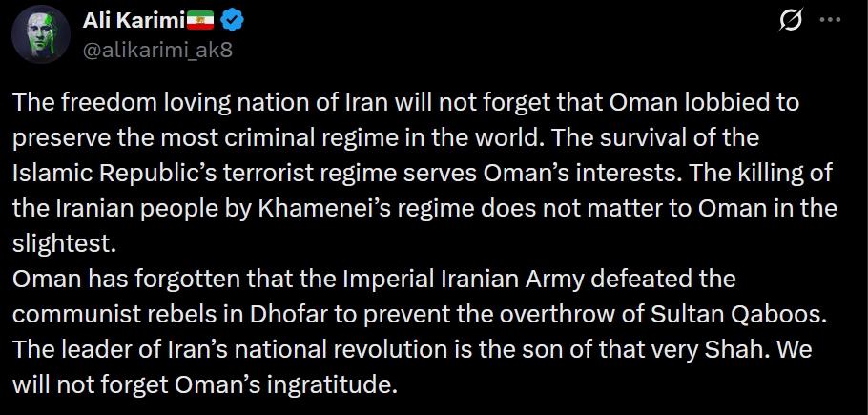
Task: Open the three-dot More options menu
Action: [x=830, y=20]
